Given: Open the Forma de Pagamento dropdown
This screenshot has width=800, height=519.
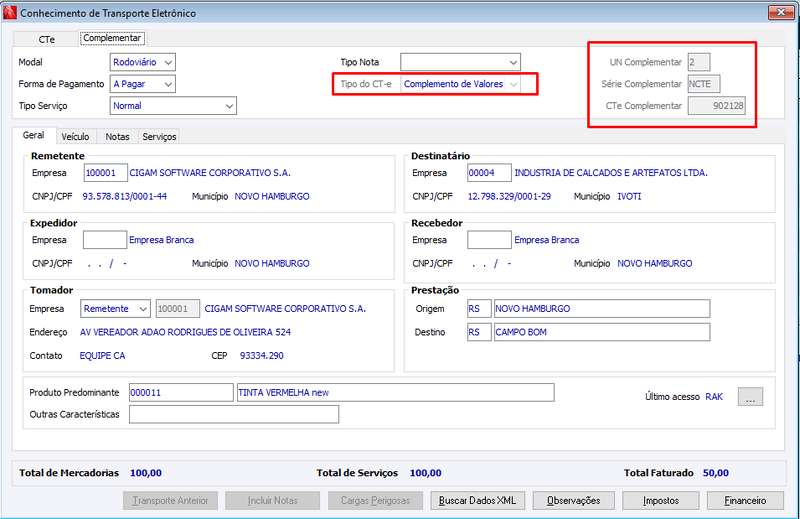Looking at the screenshot, I should (x=143, y=84).
